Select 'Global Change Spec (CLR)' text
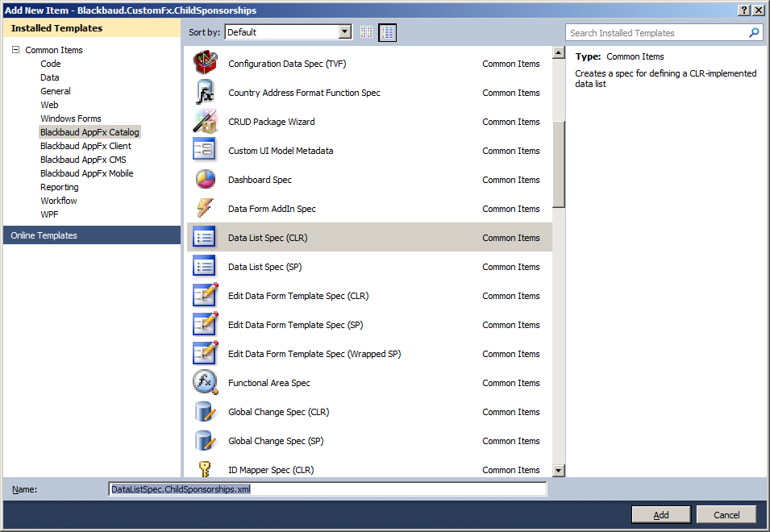 [x=278, y=412]
